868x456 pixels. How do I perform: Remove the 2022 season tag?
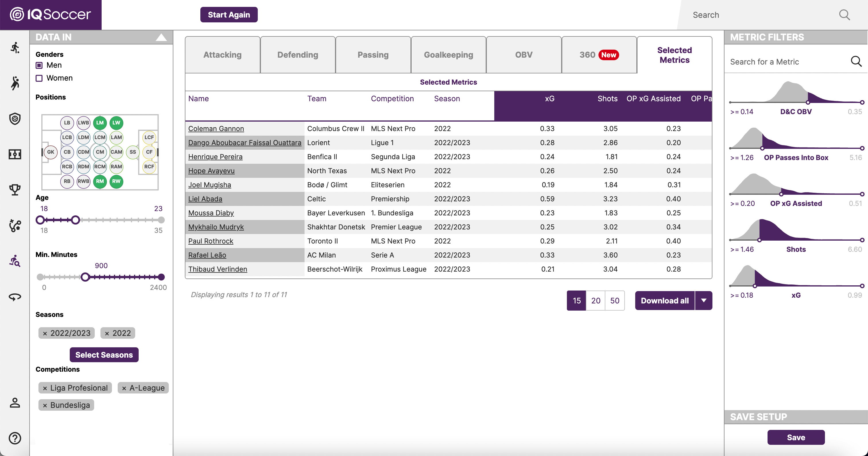107,334
